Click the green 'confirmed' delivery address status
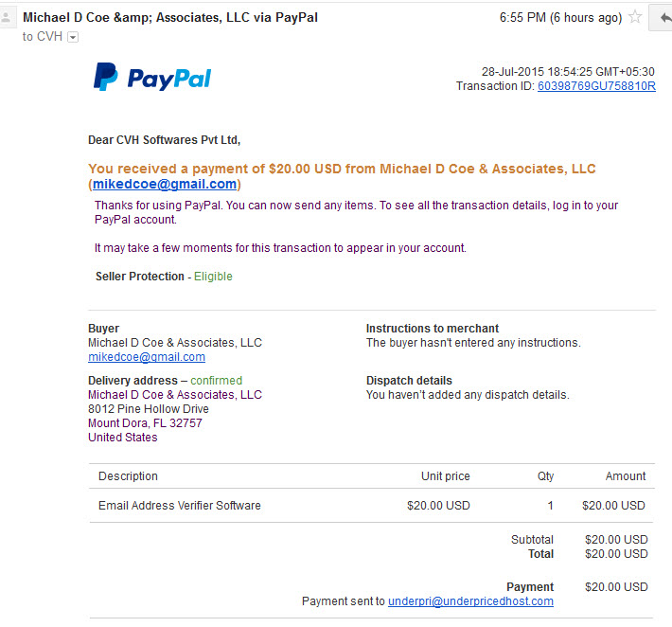This screenshot has height=627, width=672. pos(217,381)
